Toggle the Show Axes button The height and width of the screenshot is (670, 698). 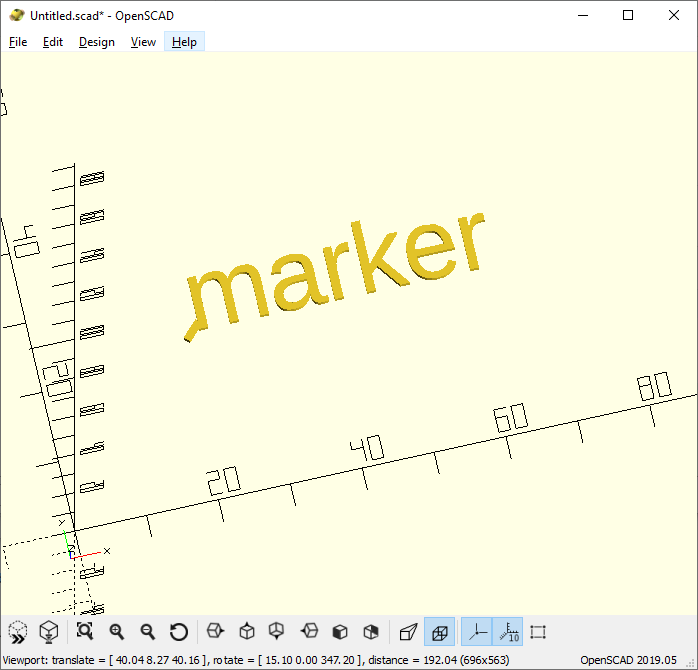[476, 631]
